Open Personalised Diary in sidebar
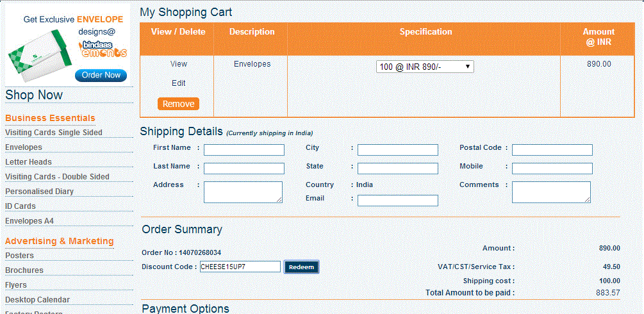Viewport: 644px width, 314px height. [40, 192]
